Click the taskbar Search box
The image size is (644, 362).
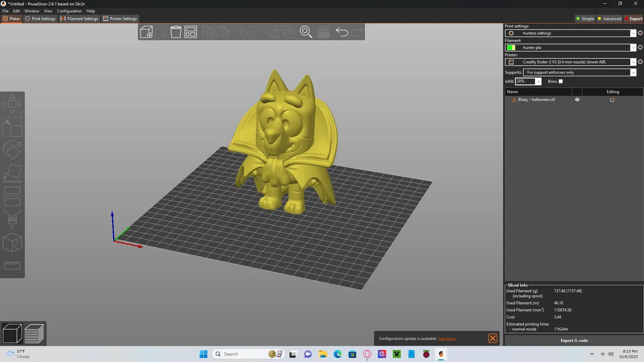248,354
